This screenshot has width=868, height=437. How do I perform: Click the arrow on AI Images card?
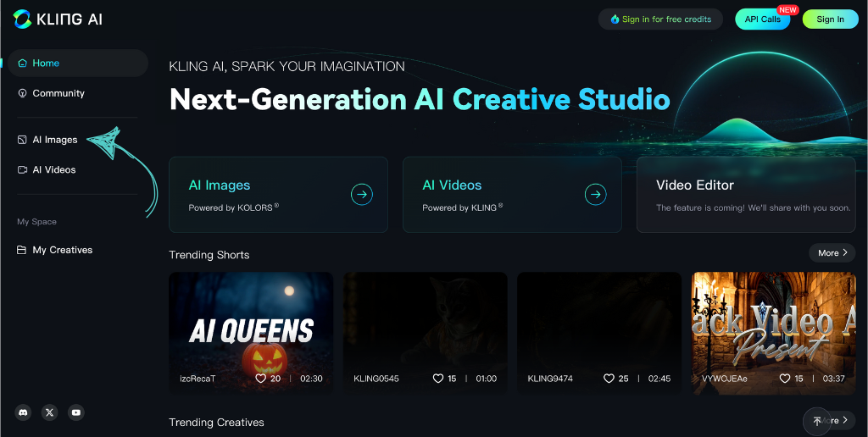362,194
